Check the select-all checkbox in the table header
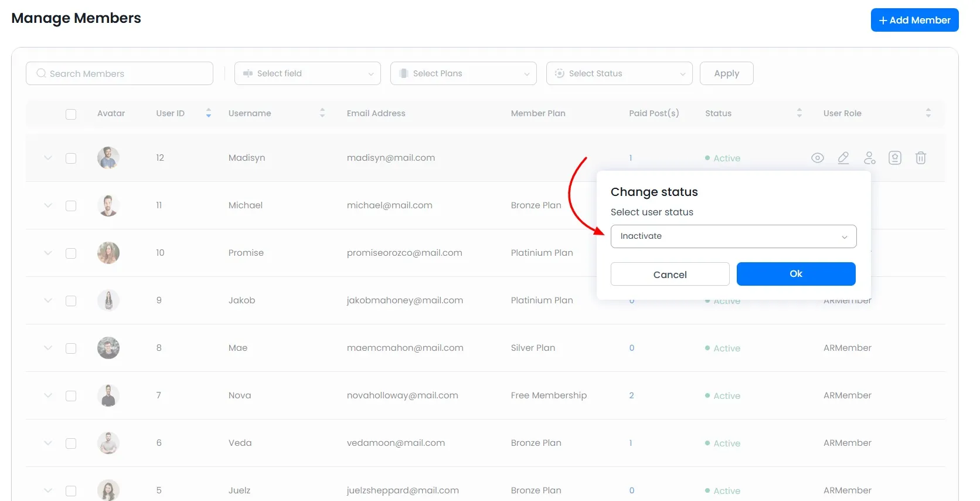 (71, 114)
